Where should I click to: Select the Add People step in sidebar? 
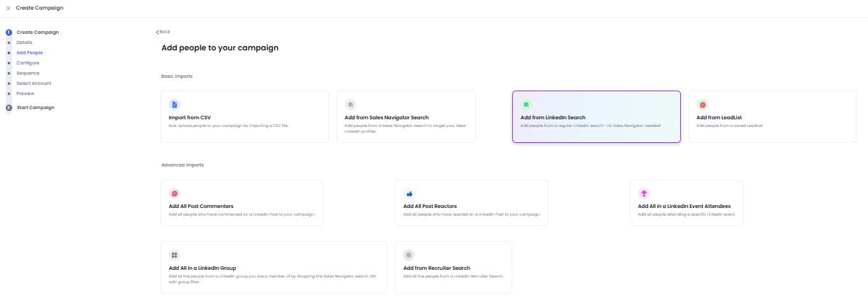click(x=29, y=52)
